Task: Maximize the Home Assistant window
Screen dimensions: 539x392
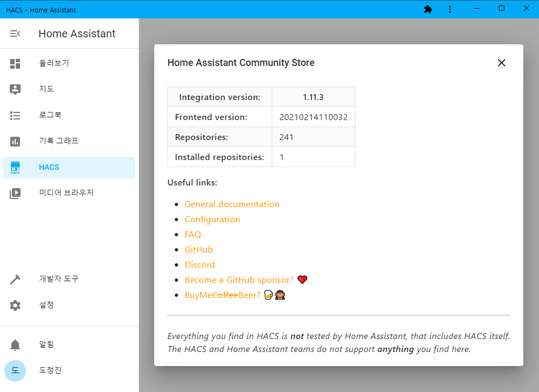Action: coord(502,9)
